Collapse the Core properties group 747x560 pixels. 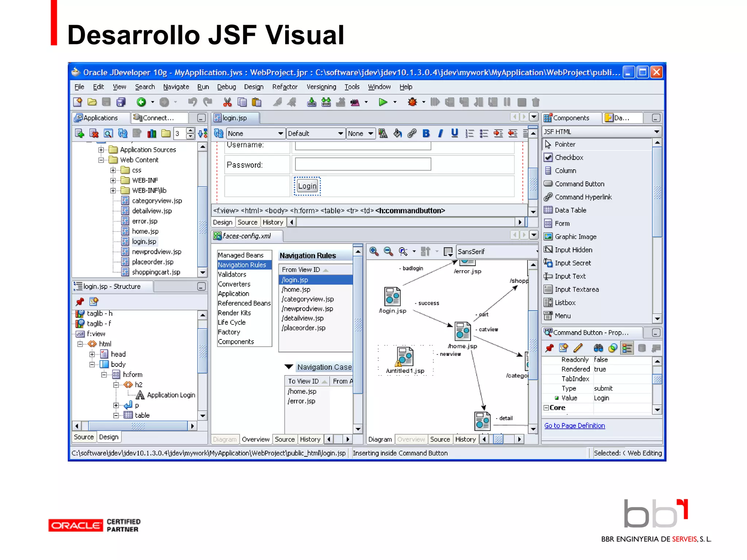546,408
